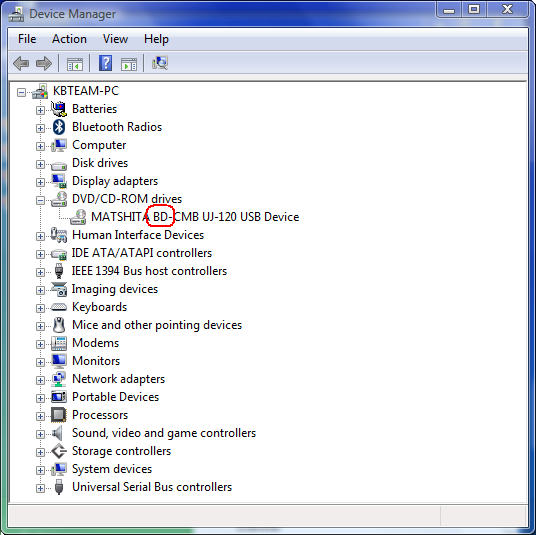Collapse the DVD/CD-ROM drives category

pyautogui.click(x=40, y=200)
